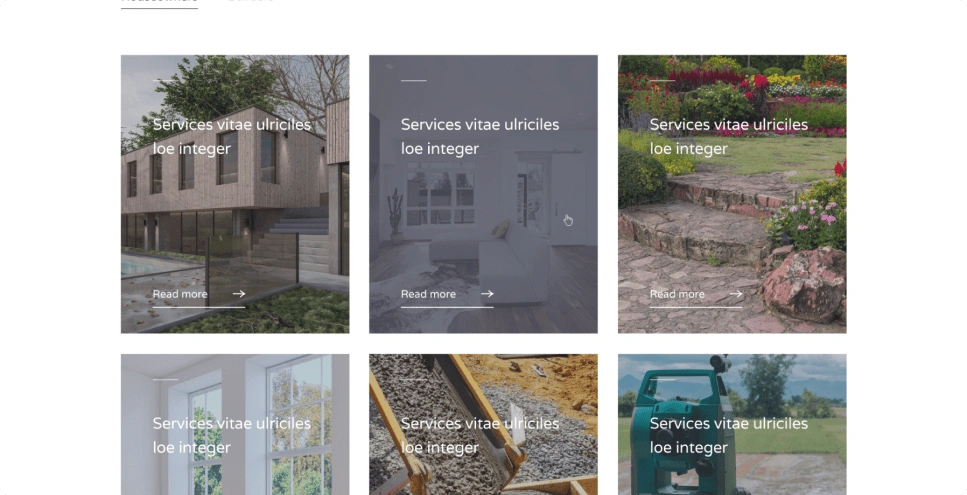This screenshot has height=495, width=967.
Task: Click the title text on the tall windows card
Action: point(232,435)
